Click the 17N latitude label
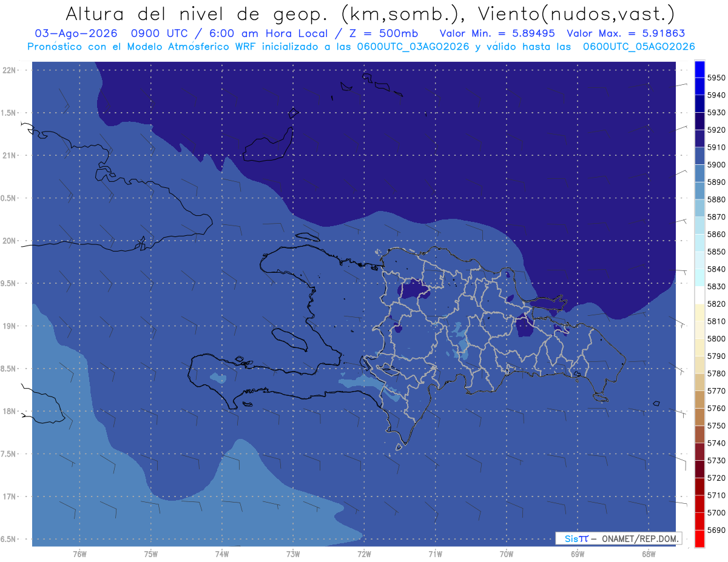 [x=9, y=497]
